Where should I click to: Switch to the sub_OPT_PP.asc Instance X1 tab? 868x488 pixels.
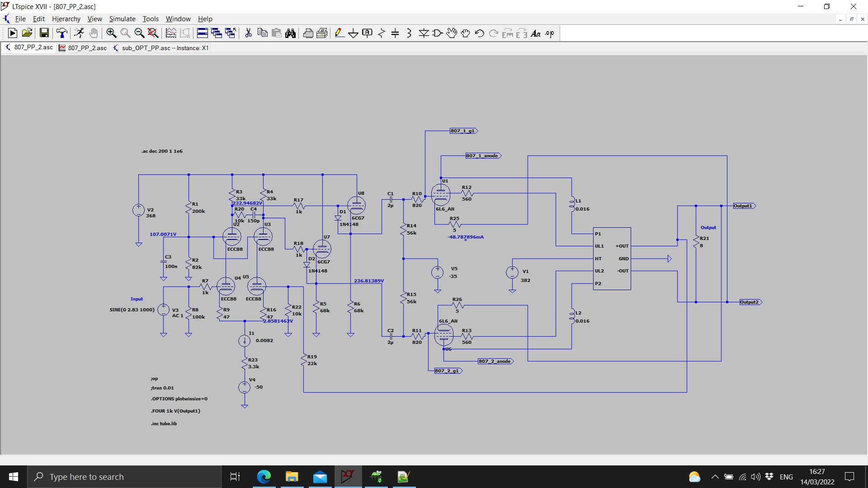tap(160, 48)
